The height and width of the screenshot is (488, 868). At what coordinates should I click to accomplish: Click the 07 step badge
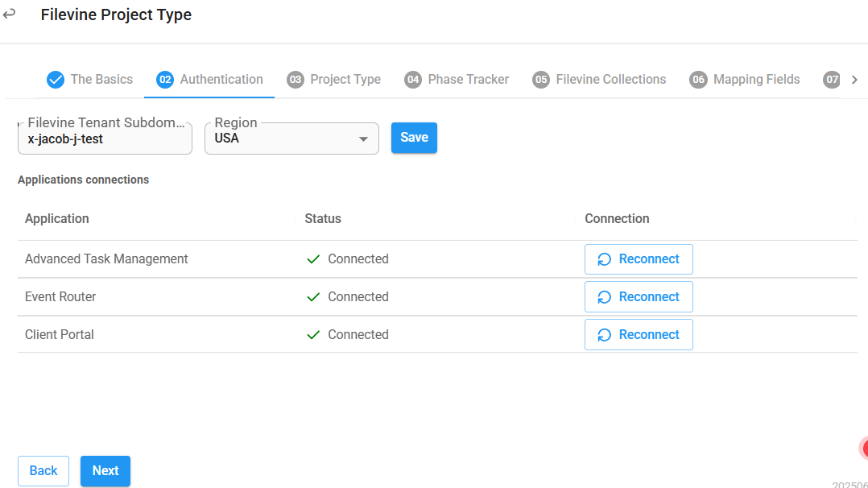click(832, 80)
